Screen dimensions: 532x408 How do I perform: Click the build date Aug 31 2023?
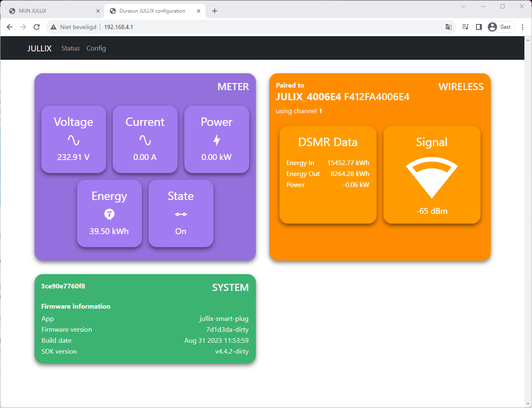[216, 341]
